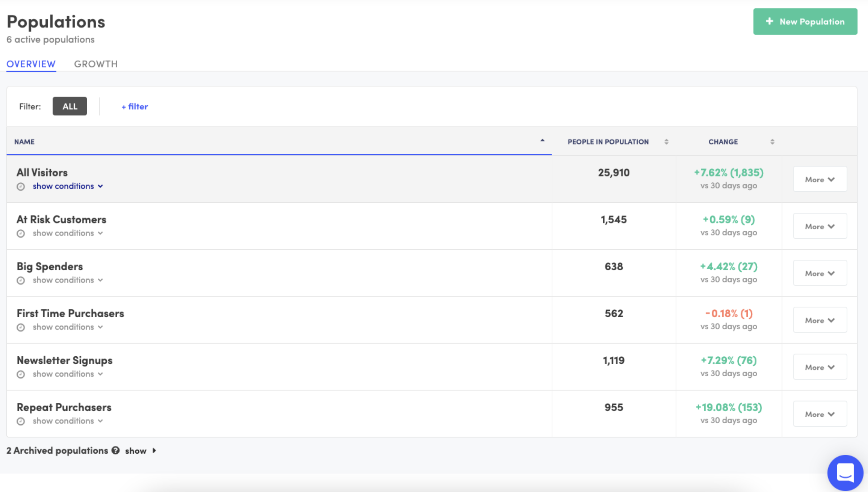Switch to the Overview tab
868x492 pixels.
(x=31, y=64)
